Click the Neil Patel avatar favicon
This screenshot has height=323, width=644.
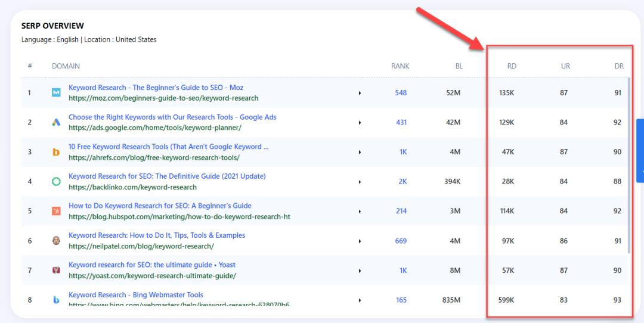56,241
